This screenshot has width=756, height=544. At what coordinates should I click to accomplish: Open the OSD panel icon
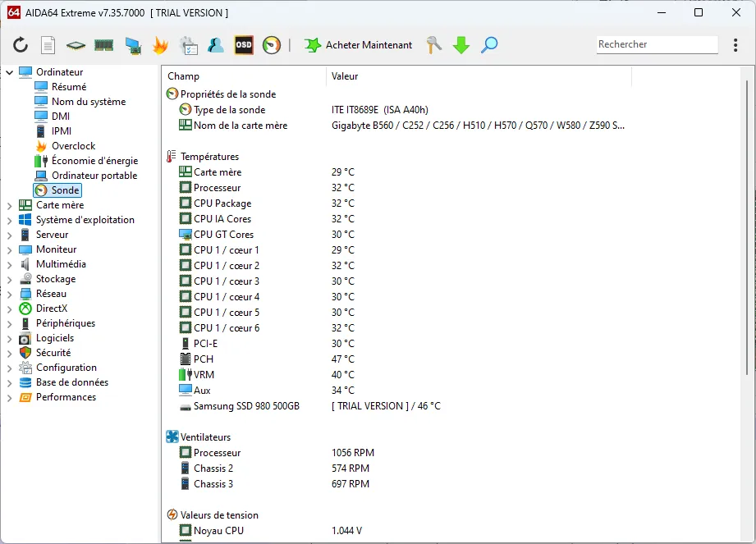pyautogui.click(x=244, y=45)
